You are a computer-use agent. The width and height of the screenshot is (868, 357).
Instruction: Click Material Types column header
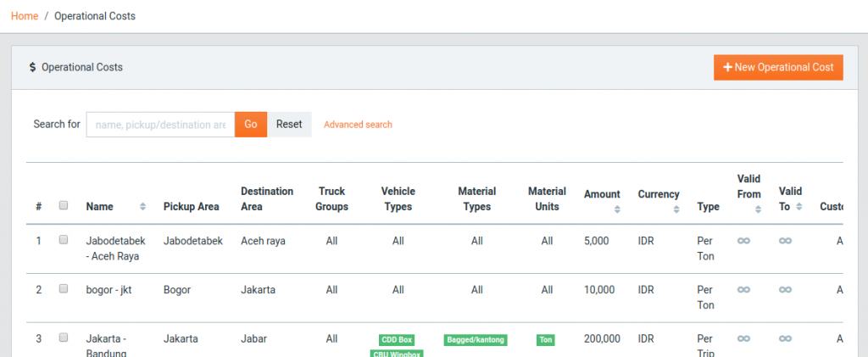pos(476,198)
